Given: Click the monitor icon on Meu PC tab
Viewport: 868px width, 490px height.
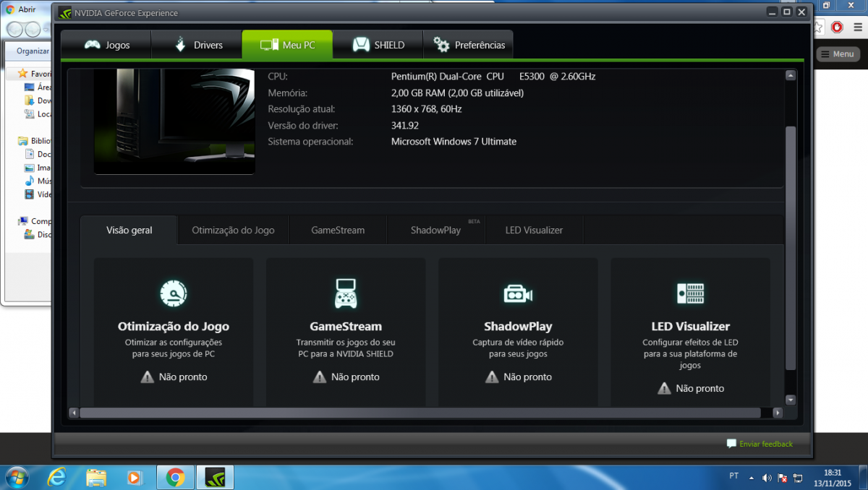Looking at the screenshot, I should tap(269, 45).
